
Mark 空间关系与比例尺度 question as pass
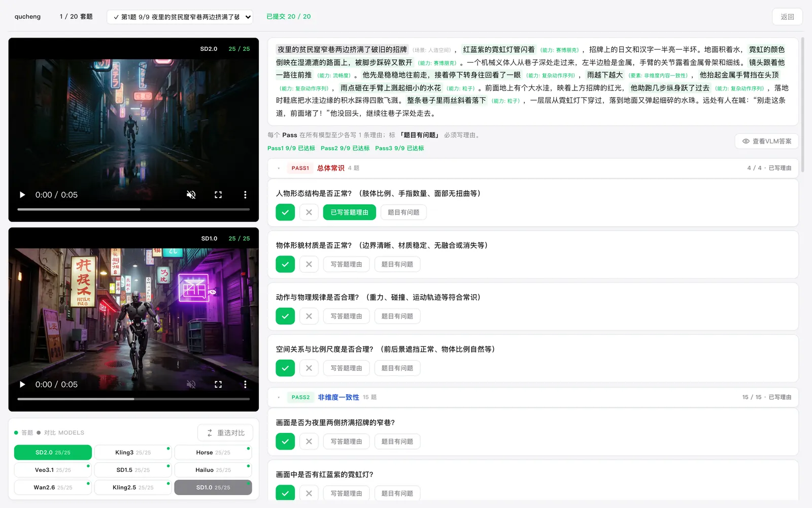285,368
